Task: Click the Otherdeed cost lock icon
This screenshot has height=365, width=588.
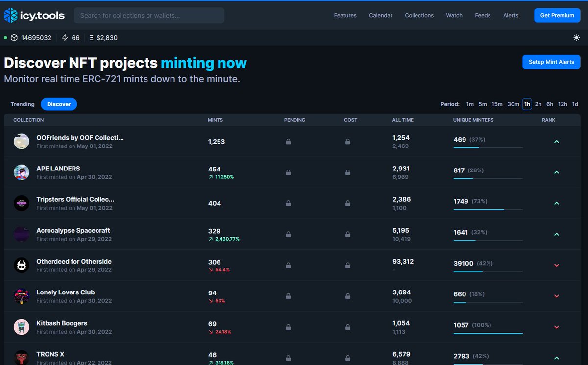Action: pyautogui.click(x=347, y=265)
